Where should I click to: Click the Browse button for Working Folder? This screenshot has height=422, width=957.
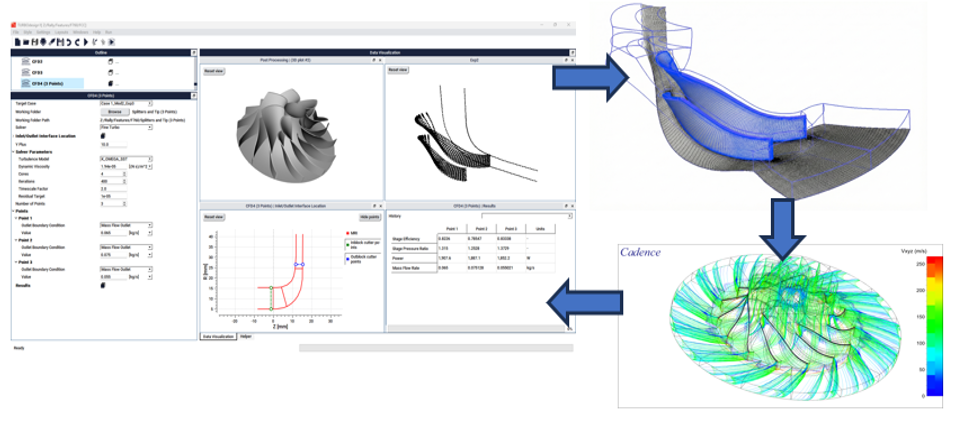pos(115,112)
